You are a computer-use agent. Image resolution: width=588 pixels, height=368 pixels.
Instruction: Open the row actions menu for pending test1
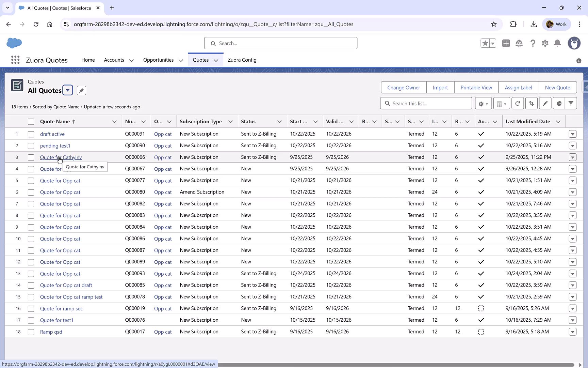572,145
